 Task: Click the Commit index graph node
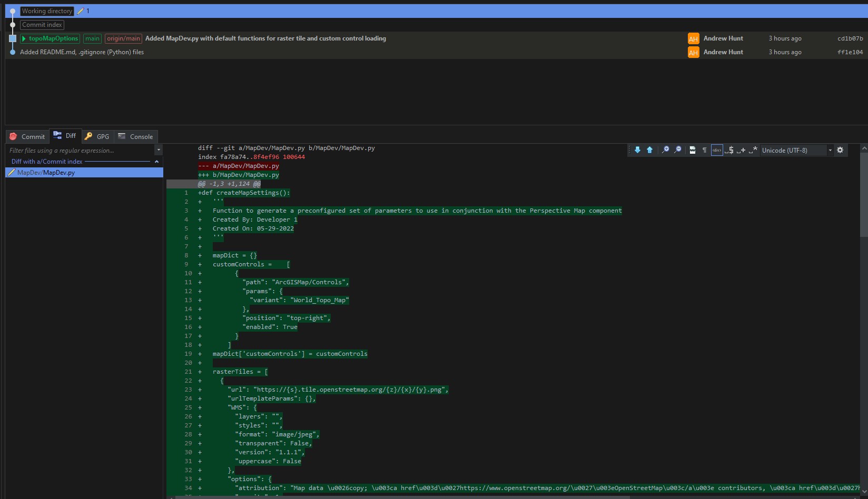[13, 25]
